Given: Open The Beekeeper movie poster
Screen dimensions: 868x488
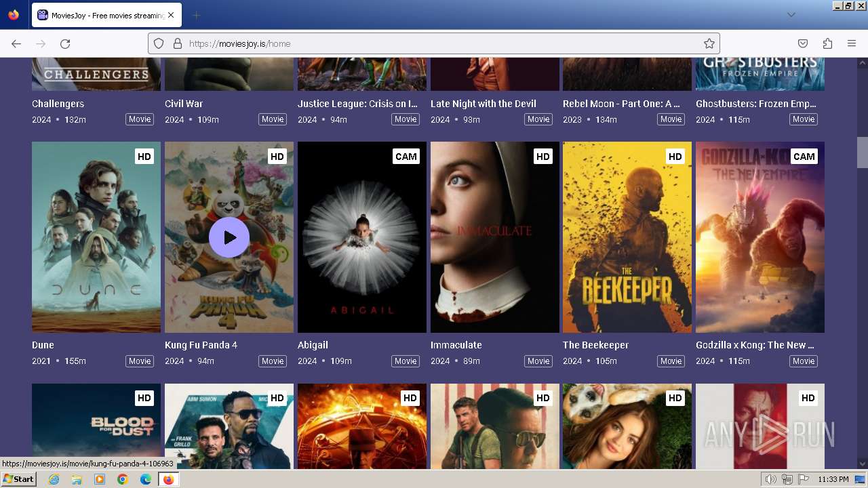Looking at the screenshot, I should pyautogui.click(x=627, y=237).
